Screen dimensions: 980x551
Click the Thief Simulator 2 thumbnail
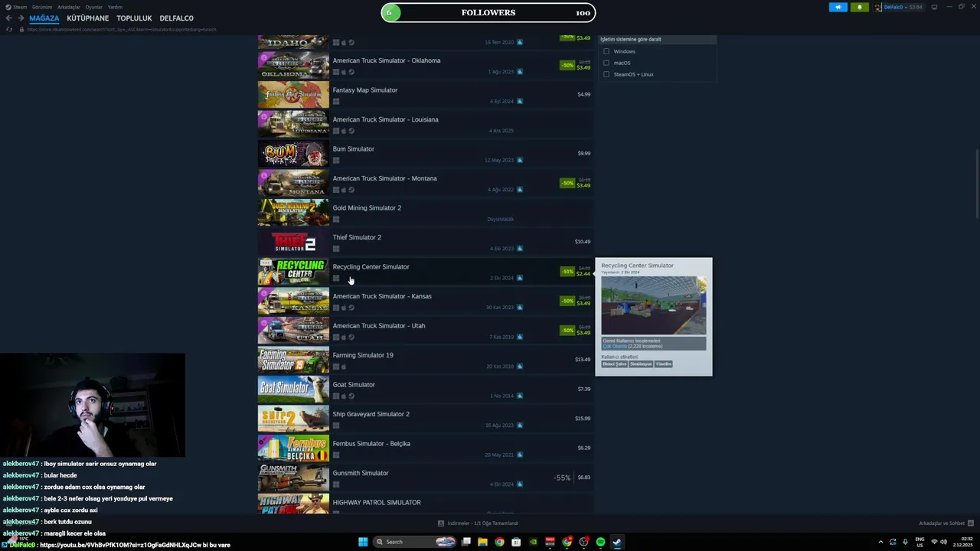(293, 242)
